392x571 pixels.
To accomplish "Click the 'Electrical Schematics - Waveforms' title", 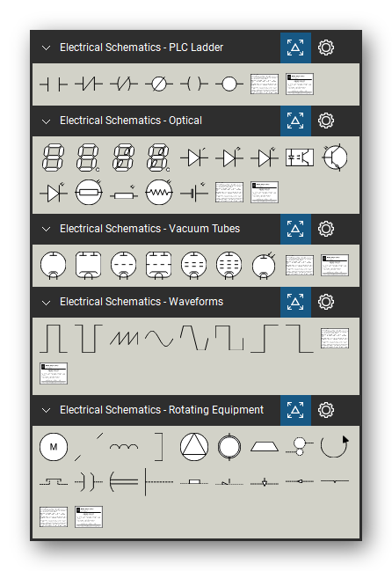I will [142, 302].
